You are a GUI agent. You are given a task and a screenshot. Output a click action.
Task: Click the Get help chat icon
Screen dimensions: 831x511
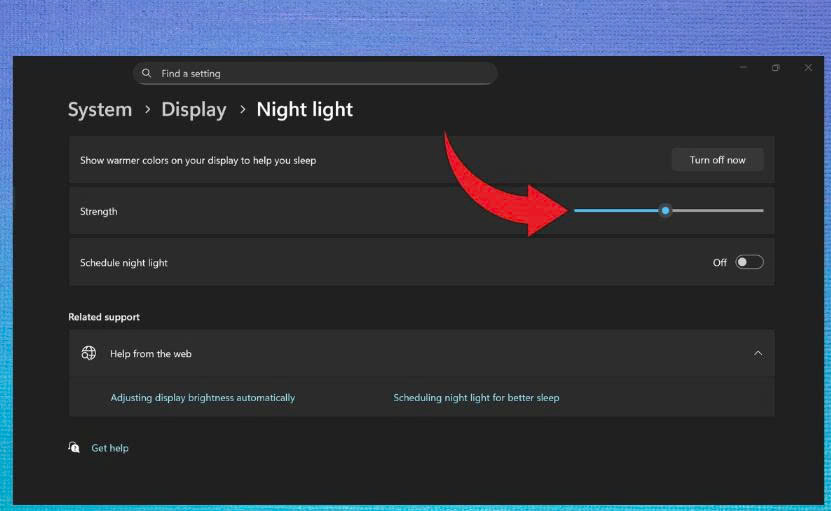click(x=74, y=447)
